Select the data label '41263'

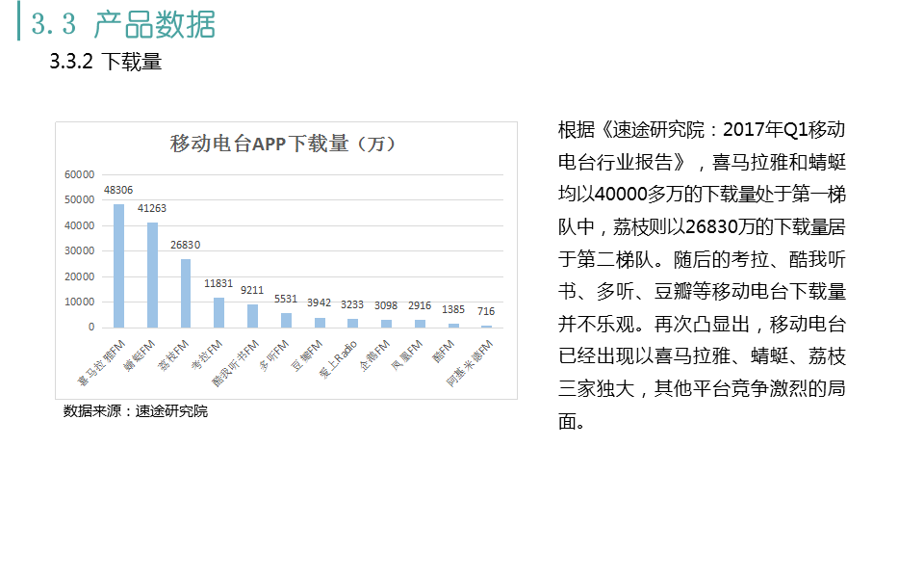point(152,208)
